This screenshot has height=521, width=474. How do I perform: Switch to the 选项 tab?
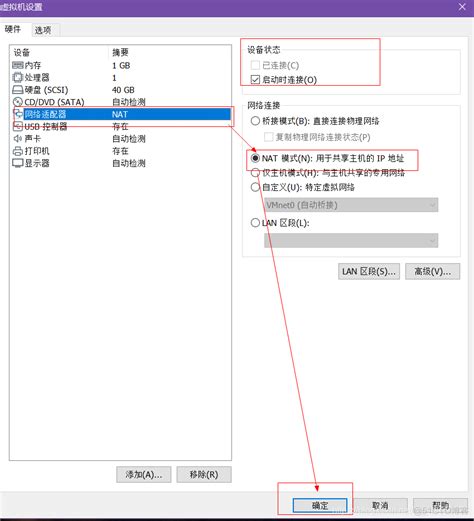[43, 30]
